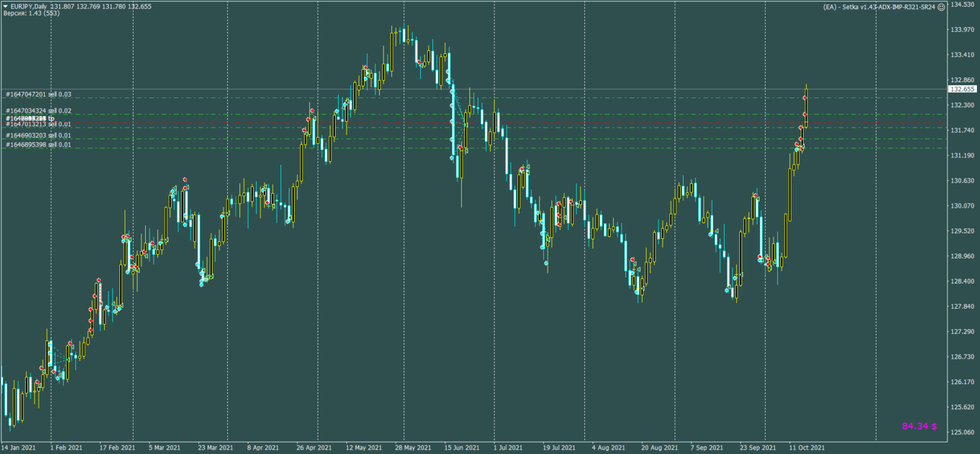Click the 131.740 price scale value
The width and height of the screenshot is (980, 454).
tap(962, 130)
